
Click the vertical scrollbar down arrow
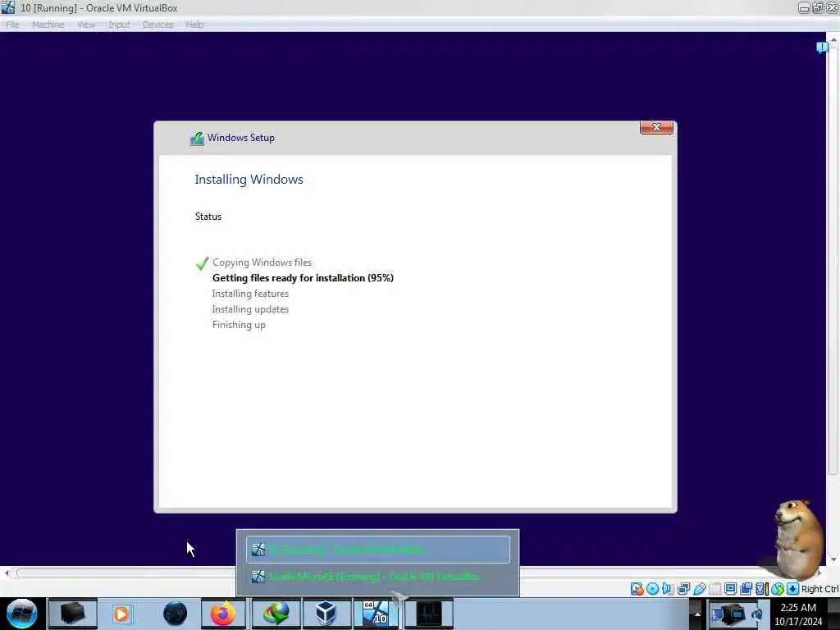833,559
